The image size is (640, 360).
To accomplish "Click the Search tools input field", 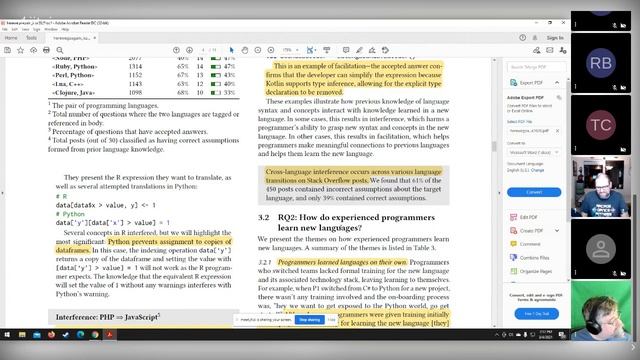I will click(x=536, y=67).
